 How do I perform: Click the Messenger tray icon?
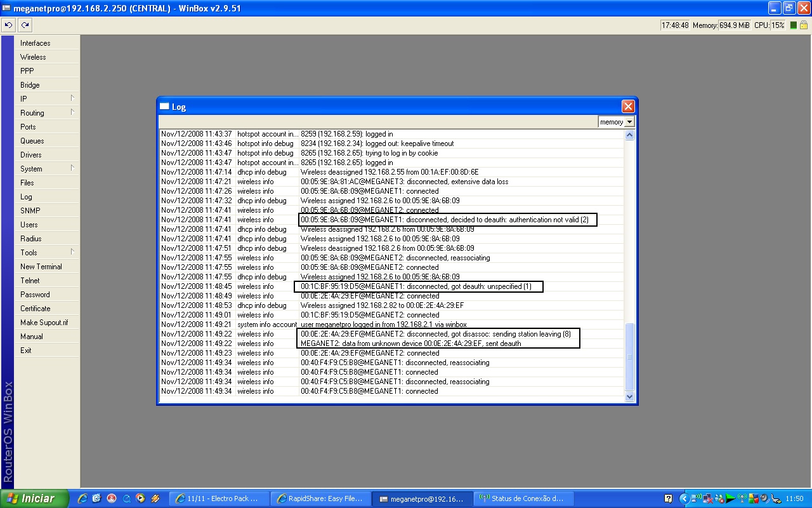[x=719, y=498]
